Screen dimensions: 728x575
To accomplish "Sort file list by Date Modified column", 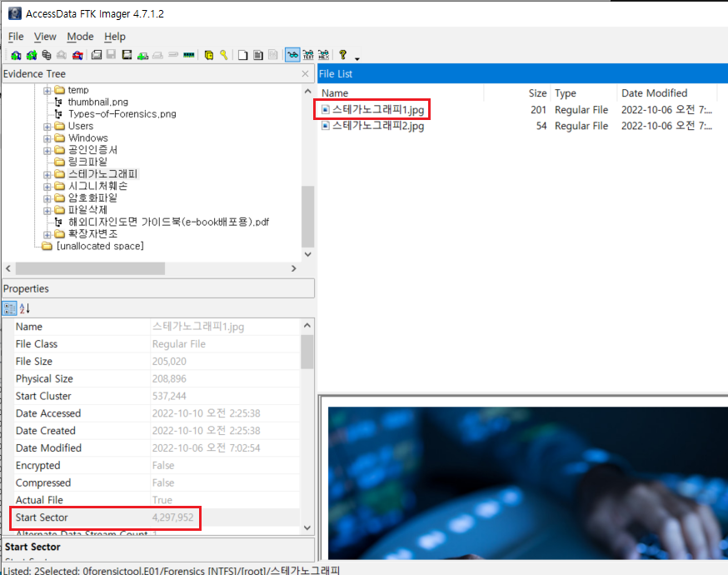I will point(667,92).
